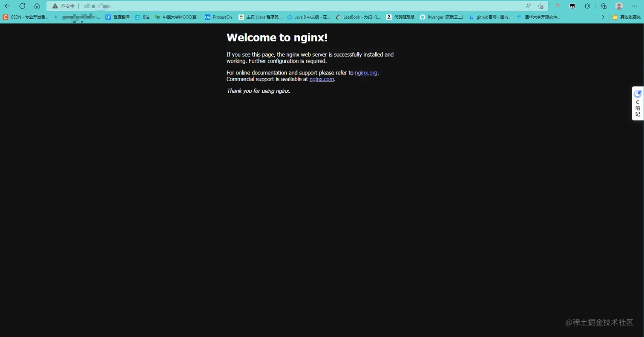This screenshot has height=337, width=644.
Task: Click the address bar URL field
Action: click(298, 6)
